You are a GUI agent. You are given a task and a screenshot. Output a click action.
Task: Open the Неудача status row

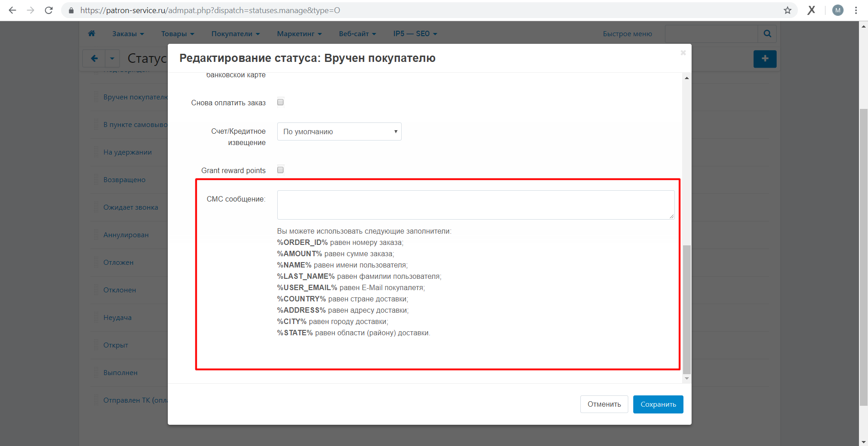(x=118, y=318)
